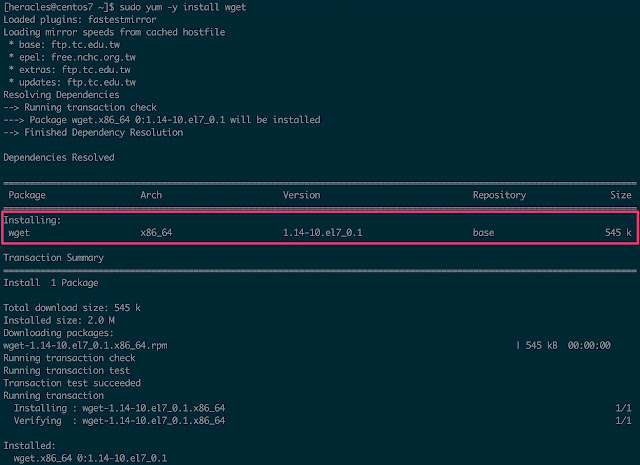Viewport: 640px width, 465px height.
Task: Select 'Downloading packages:' line
Action: [x=58, y=333]
